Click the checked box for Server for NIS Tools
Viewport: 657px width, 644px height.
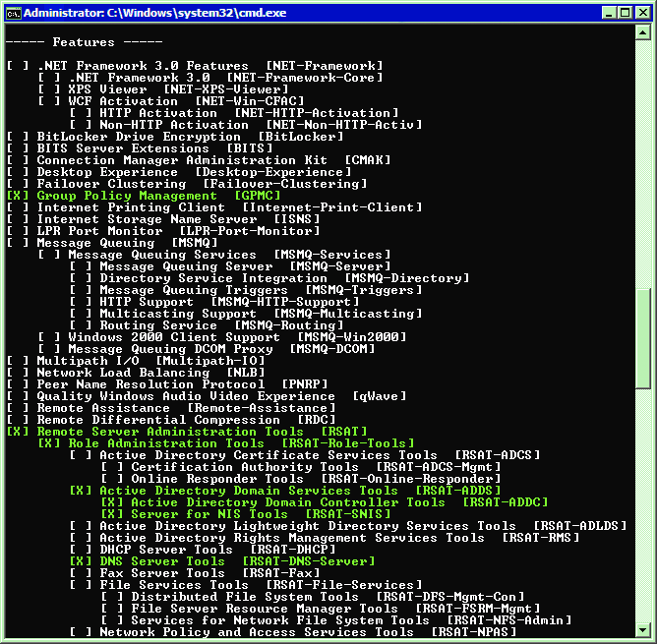[x=112, y=514]
